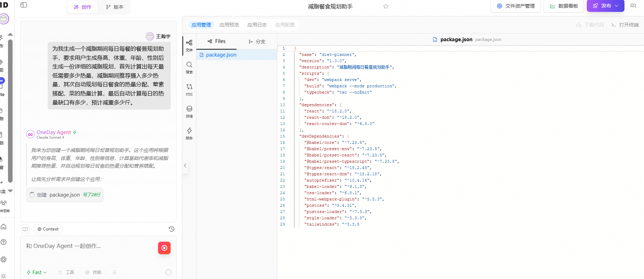Image resolution: width=644 pixels, height=279 pixels.
Task: Click the user avatar in left sidebar
Action: click(4, 19)
